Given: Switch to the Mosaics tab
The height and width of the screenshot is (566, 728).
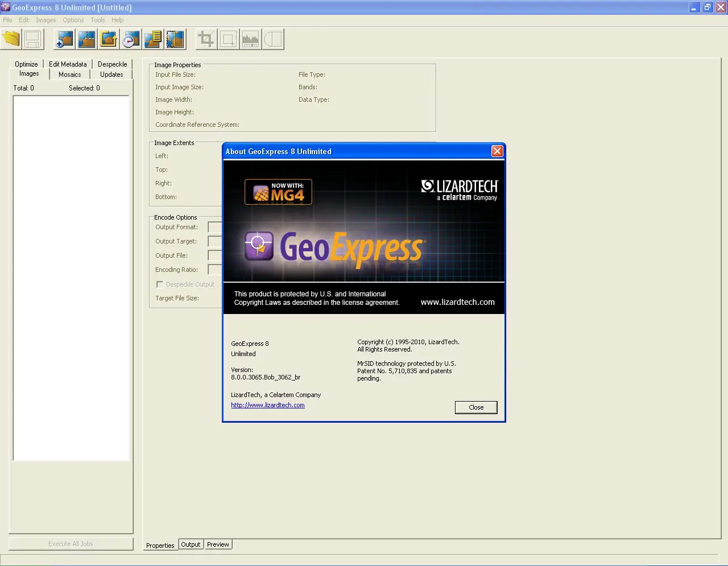Looking at the screenshot, I should [x=70, y=75].
